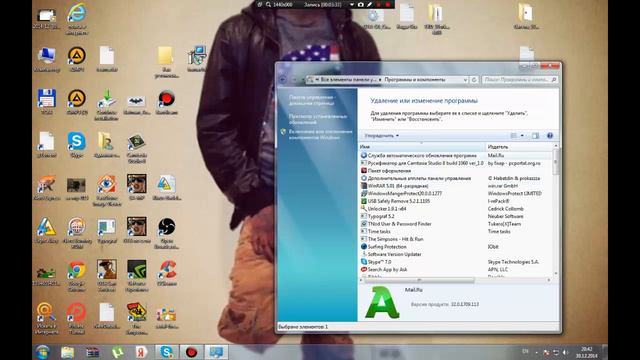
Task: Select 'WindowsMangerProtect20.0.0.1277' row
Action: click(456, 193)
